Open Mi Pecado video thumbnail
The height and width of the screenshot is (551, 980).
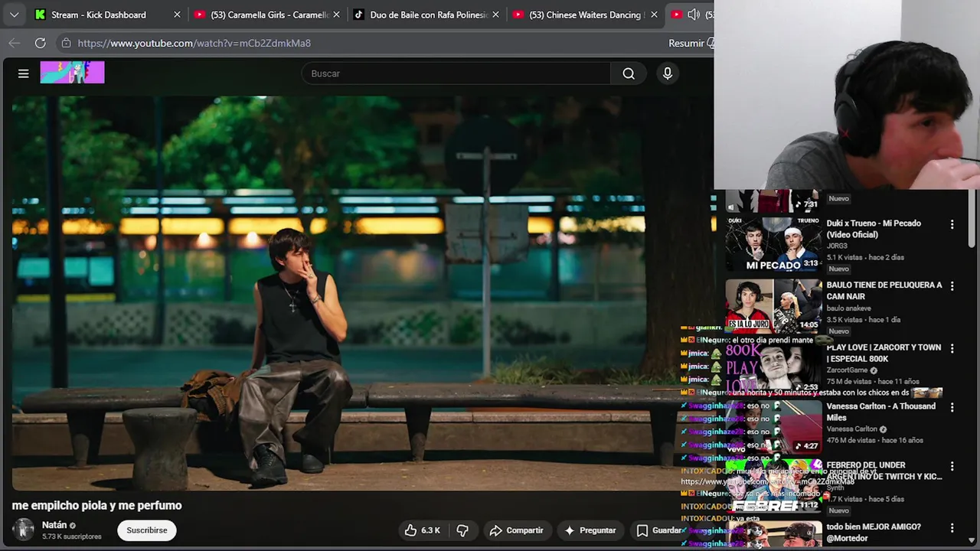pyautogui.click(x=773, y=244)
